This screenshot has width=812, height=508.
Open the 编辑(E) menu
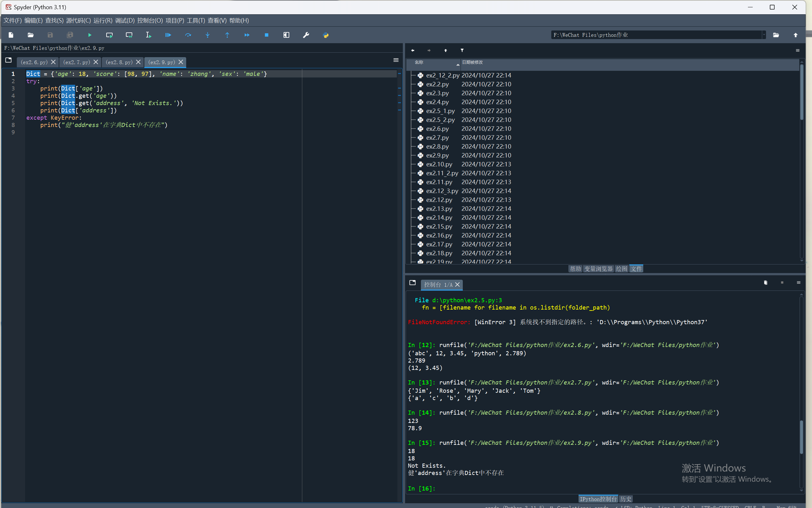(x=33, y=21)
